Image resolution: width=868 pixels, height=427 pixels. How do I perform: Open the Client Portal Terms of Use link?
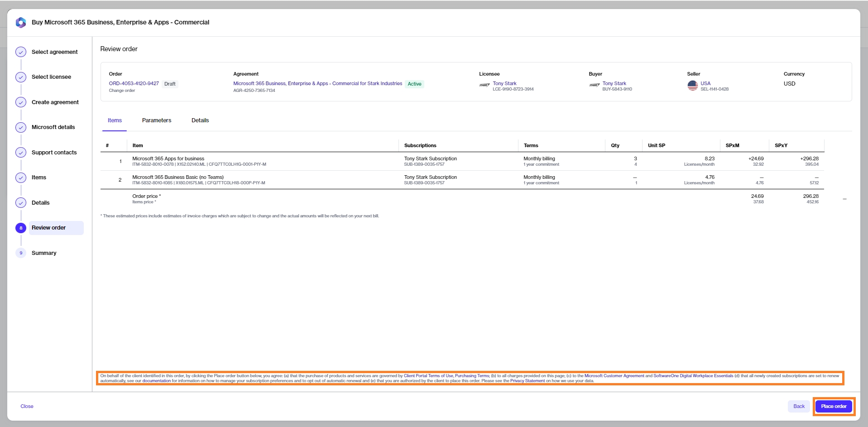[x=428, y=376]
